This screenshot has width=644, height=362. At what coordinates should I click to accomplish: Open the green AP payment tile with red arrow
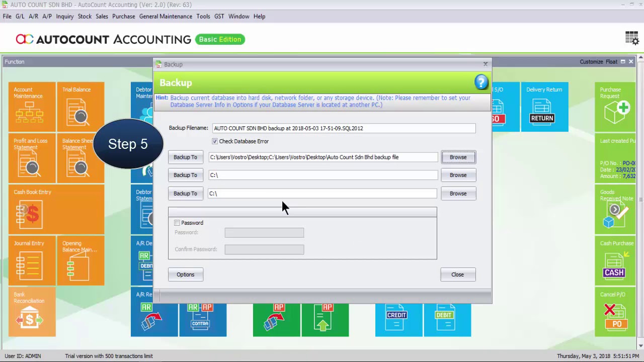click(x=276, y=320)
